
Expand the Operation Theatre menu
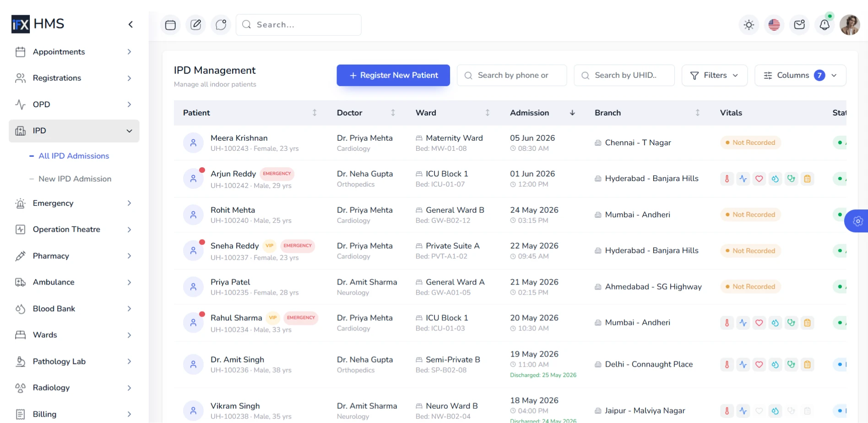point(74,229)
